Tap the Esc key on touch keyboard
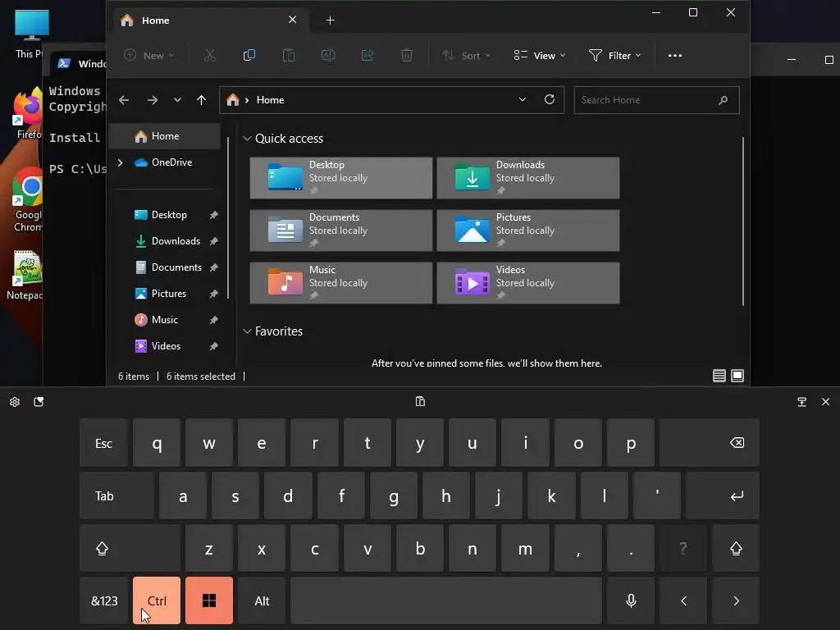This screenshot has height=630, width=840. (x=103, y=443)
